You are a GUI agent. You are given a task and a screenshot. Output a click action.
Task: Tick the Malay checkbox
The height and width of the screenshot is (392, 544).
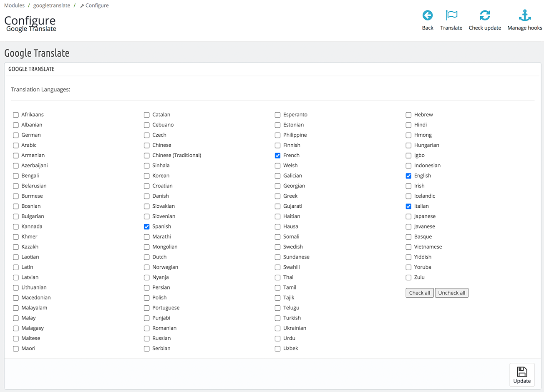(x=16, y=319)
